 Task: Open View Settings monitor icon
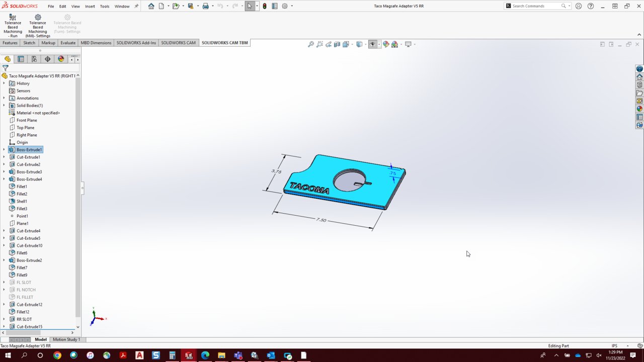[x=408, y=44]
